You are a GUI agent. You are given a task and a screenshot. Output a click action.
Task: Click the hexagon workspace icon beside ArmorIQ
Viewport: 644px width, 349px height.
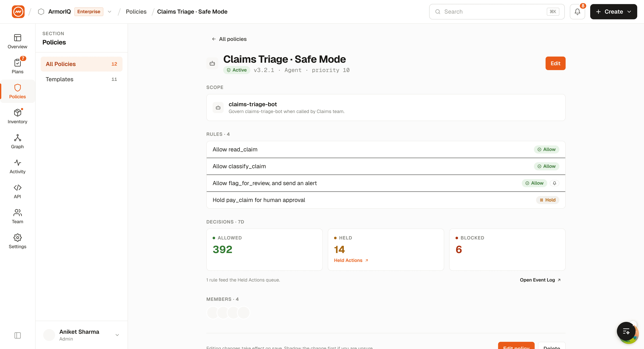click(41, 12)
